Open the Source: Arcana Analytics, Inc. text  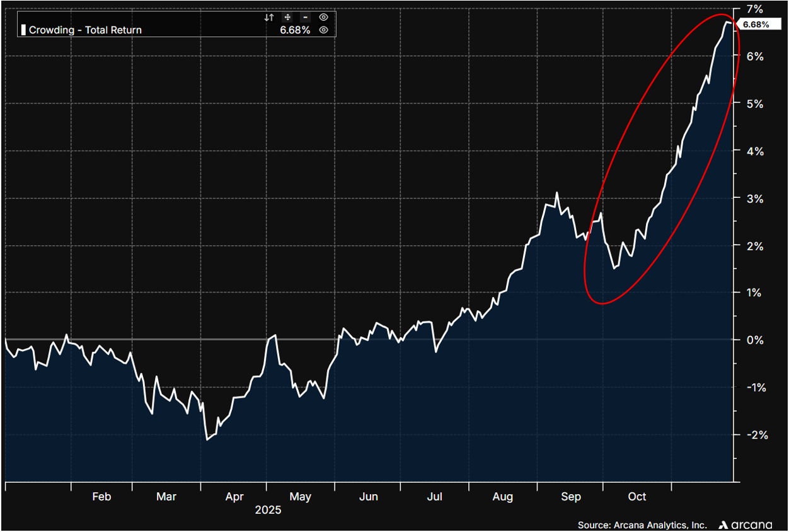tap(642, 524)
